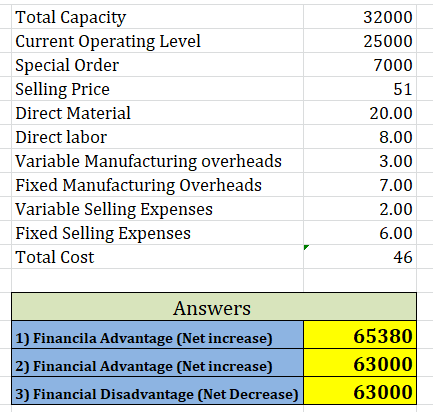Select the 'Selling Price' label cell
The width and height of the screenshot is (433, 412).
pos(157,89)
